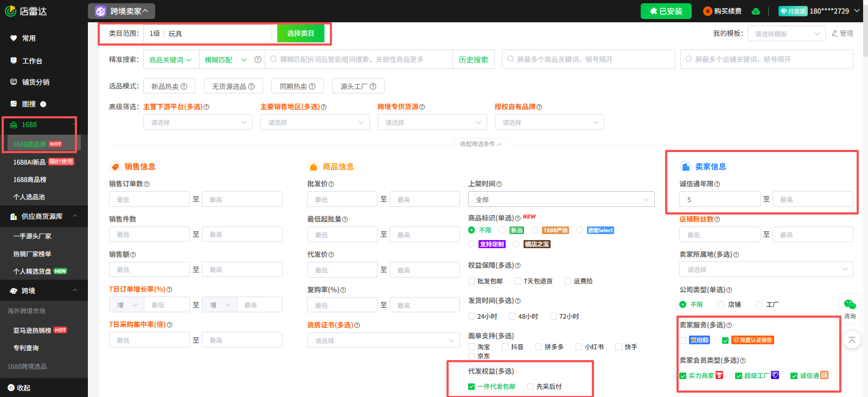Click help icon beside 销售订单数
868x397 pixels.
(147, 184)
